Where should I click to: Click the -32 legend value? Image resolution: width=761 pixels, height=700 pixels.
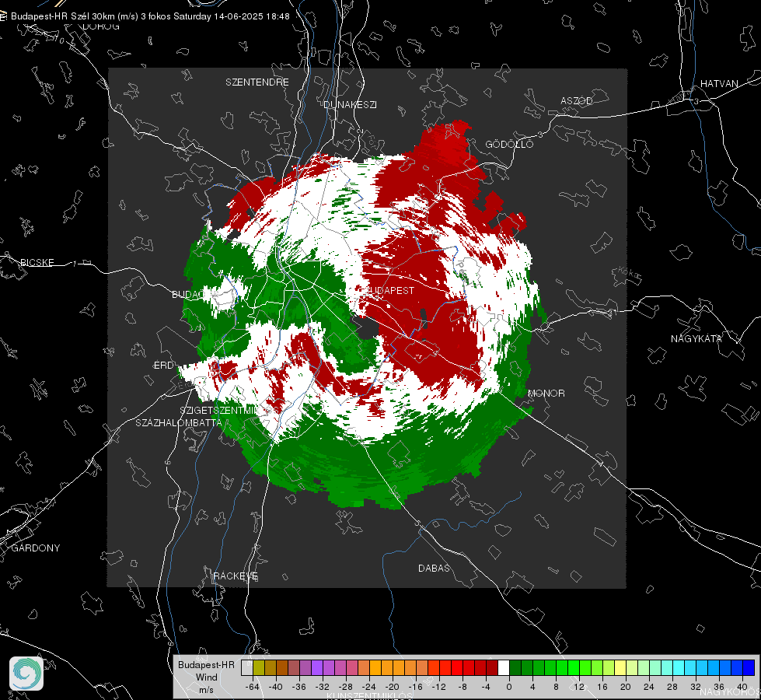(323, 687)
